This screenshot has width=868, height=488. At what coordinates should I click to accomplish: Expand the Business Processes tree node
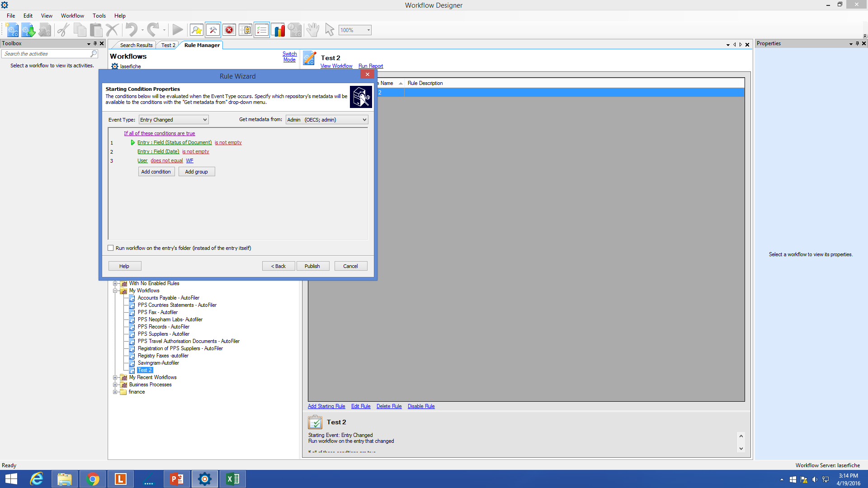(x=115, y=385)
